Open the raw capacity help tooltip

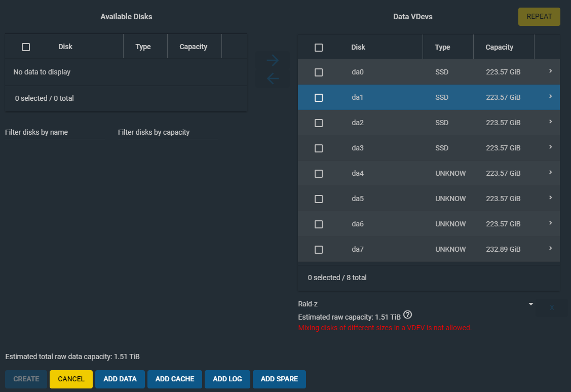[x=407, y=316]
